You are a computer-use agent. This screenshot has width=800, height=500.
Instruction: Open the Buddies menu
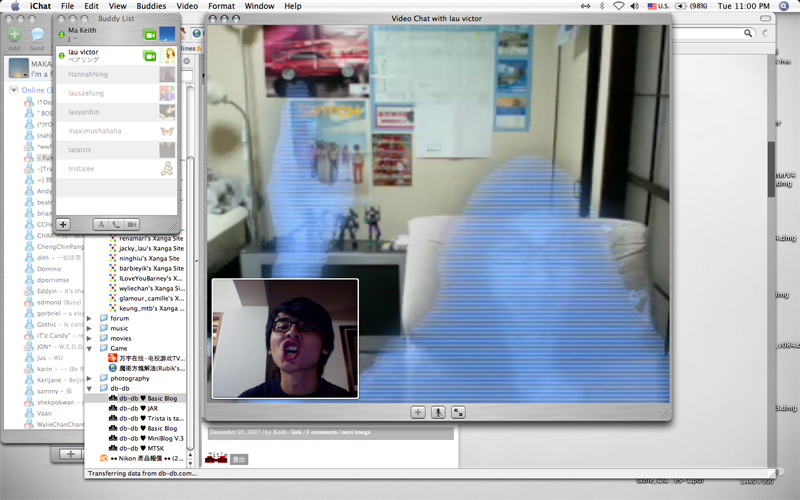[x=151, y=6]
